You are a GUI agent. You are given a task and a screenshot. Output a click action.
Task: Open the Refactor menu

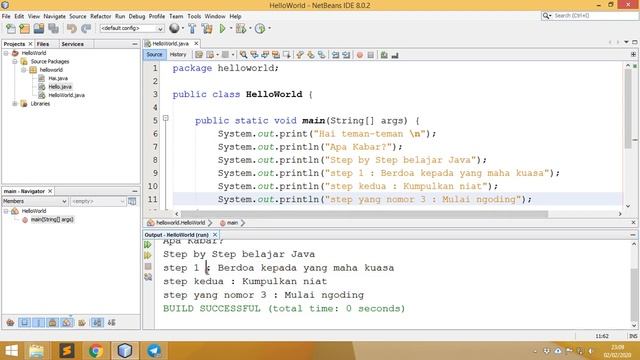pyautogui.click(x=100, y=16)
